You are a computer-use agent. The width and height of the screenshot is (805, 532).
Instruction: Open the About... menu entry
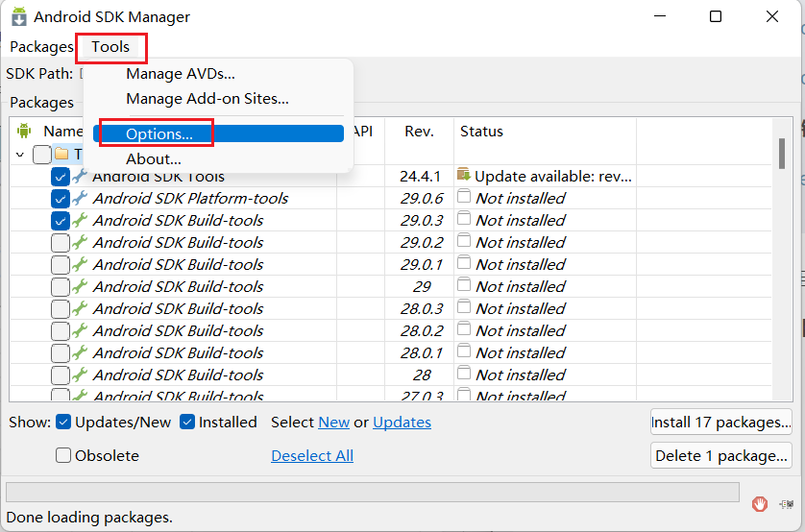click(154, 159)
